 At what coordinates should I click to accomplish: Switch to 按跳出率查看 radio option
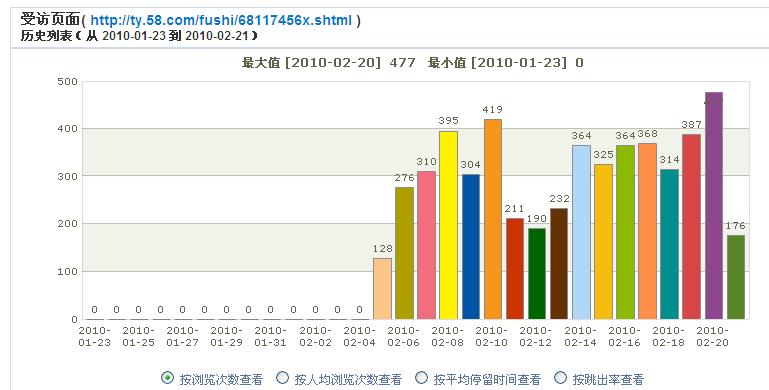(x=560, y=378)
